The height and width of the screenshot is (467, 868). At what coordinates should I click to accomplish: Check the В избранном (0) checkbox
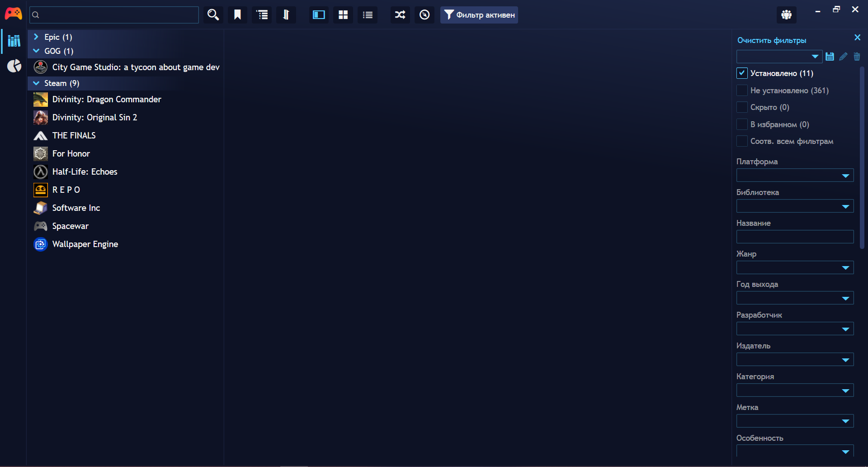pos(742,124)
